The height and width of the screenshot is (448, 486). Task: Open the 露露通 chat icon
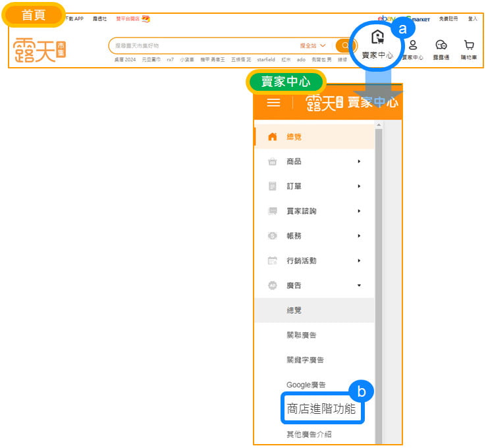pos(441,45)
